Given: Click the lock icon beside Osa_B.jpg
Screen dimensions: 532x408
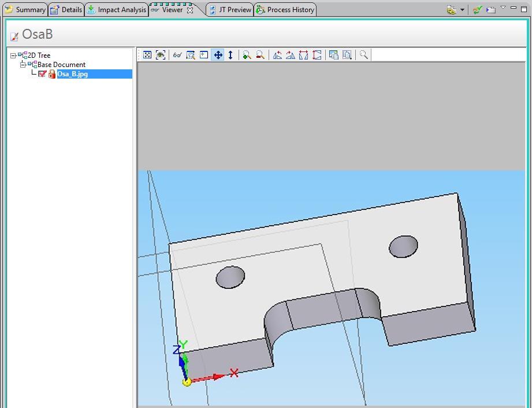Looking at the screenshot, I should (52, 73).
